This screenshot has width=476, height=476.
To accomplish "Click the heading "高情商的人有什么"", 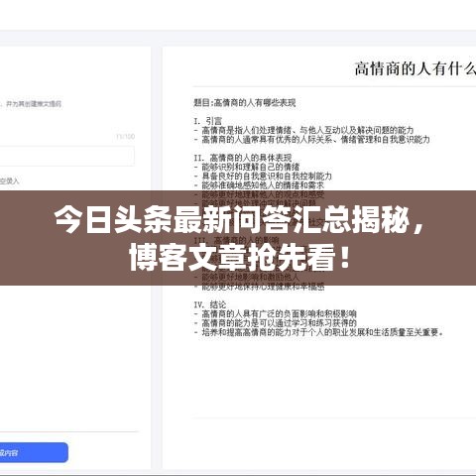I will [x=415, y=68].
